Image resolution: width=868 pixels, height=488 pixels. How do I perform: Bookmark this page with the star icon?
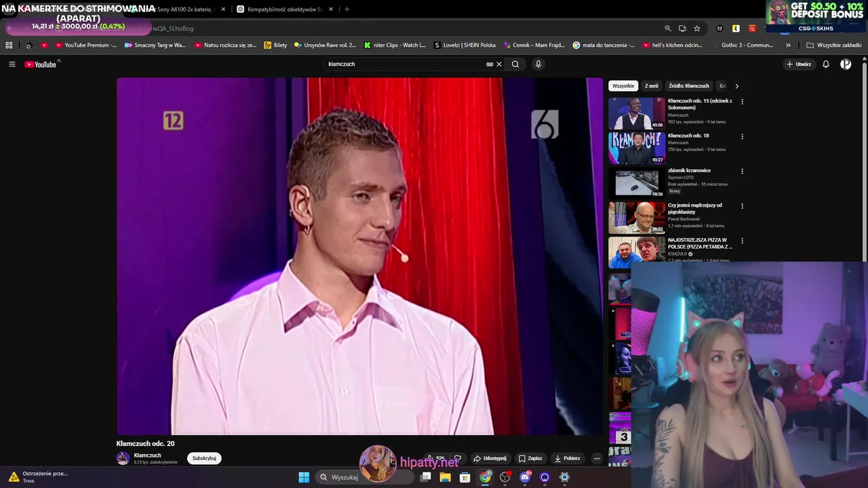[x=696, y=28]
